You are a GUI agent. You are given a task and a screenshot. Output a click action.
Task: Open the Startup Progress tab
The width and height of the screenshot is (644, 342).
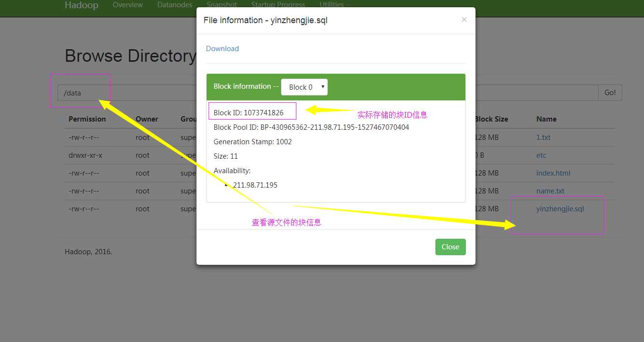pyautogui.click(x=278, y=5)
